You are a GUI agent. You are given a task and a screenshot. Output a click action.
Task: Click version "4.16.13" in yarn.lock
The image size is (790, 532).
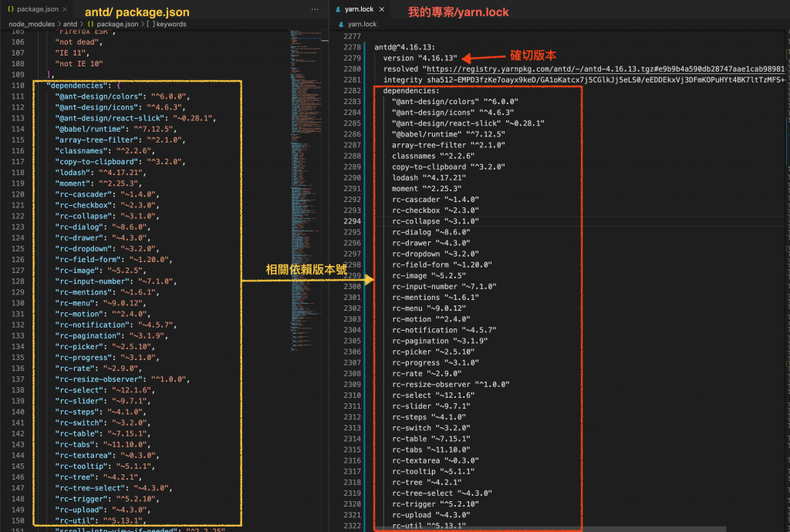420,59
